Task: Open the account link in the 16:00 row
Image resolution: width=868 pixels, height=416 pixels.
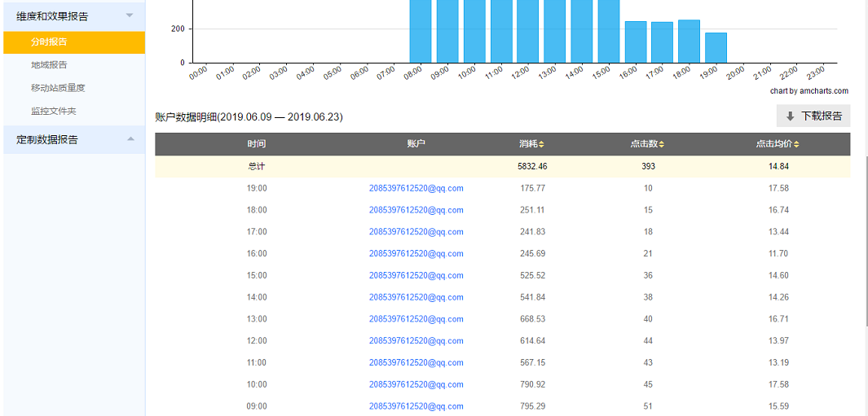Action: (x=416, y=253)
